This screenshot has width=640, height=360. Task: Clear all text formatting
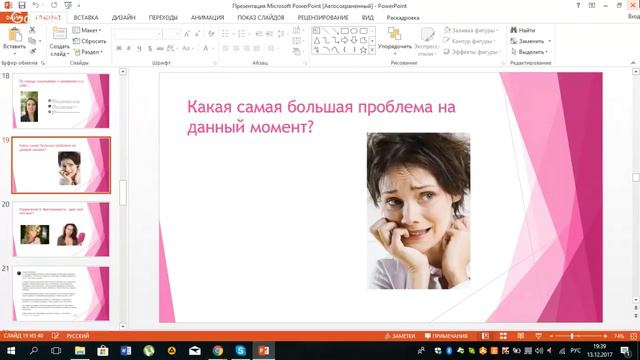pos(211,34)
